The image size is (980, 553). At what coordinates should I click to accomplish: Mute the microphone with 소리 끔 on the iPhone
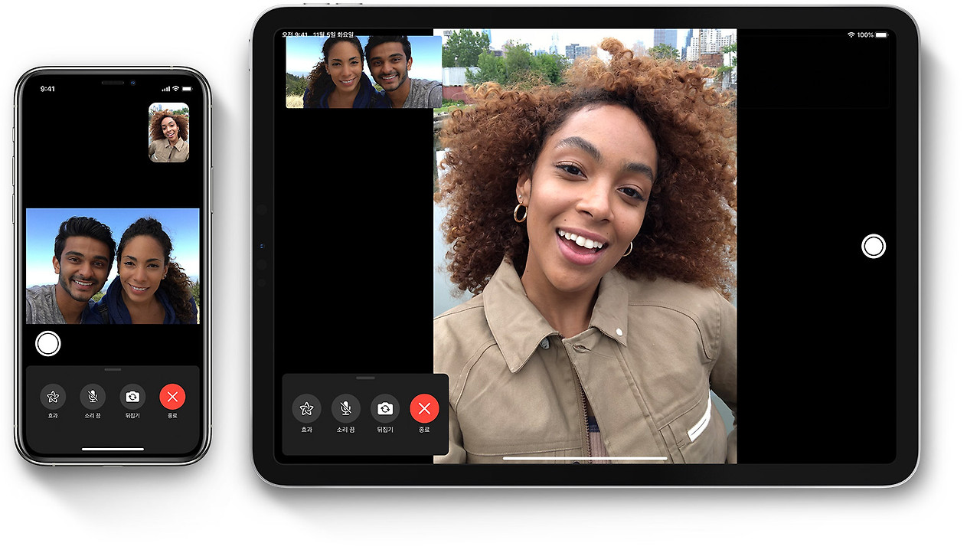click(x=93, y=396)
